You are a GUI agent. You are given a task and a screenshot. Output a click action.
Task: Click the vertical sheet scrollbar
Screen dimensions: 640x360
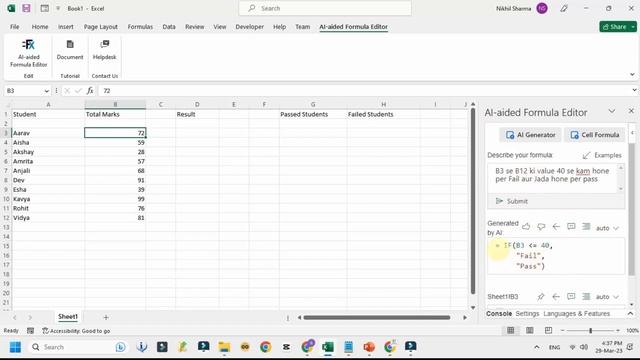tap(473, 200)
